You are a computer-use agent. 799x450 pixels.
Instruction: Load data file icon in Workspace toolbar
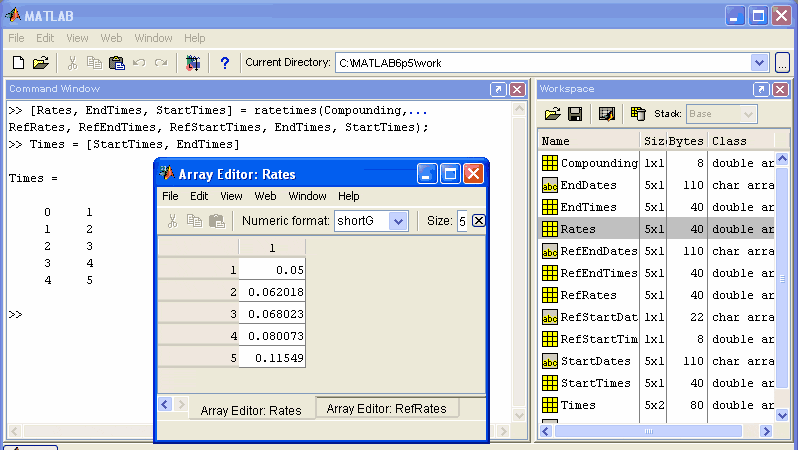[552, 114]
